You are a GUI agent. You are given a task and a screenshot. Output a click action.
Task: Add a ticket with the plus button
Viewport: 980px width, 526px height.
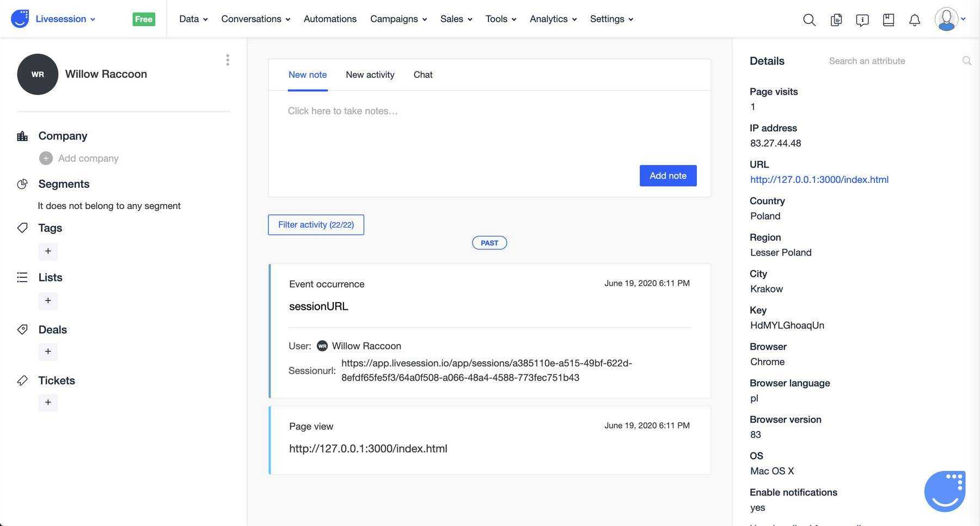click(x=48, y=402)
